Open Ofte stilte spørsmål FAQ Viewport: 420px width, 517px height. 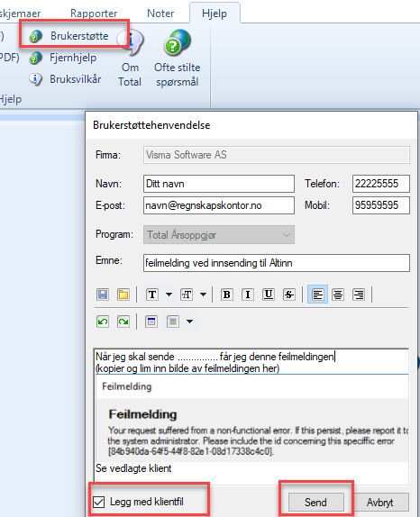coord(178,59)
